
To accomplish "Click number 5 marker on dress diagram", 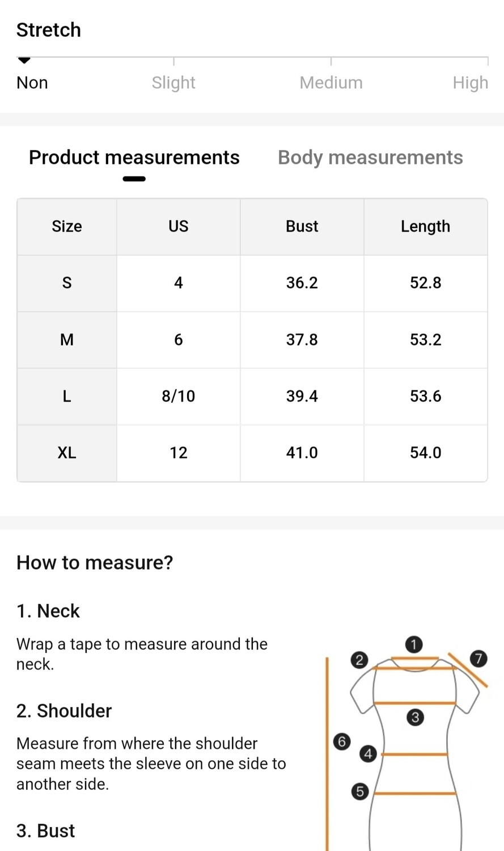I will (359, 791).
